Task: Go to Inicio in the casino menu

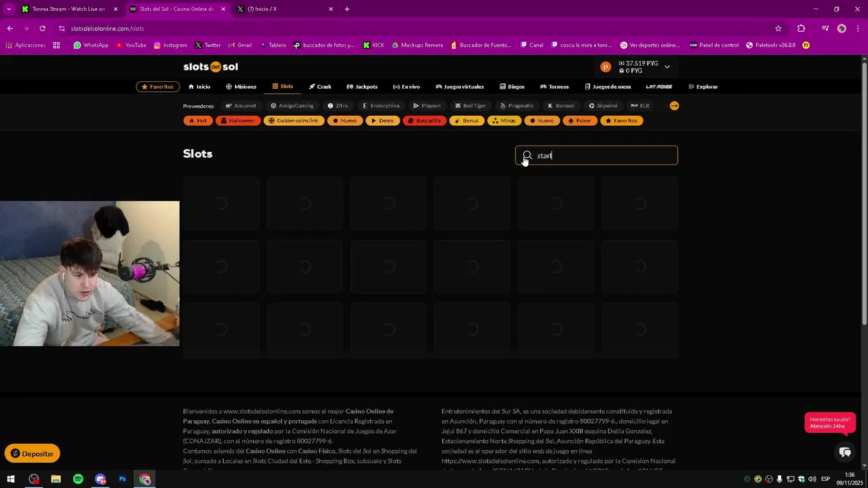Action: [x=199, y=87]
